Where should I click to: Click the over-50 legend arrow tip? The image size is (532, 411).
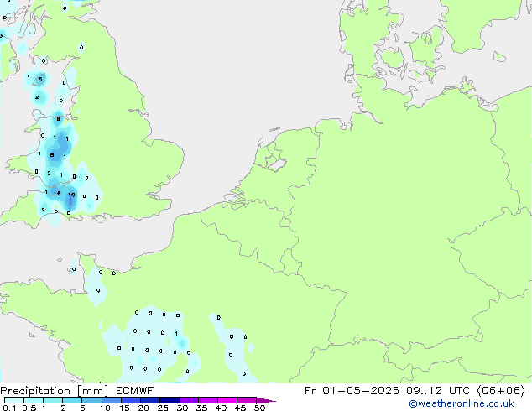[266, 400]
